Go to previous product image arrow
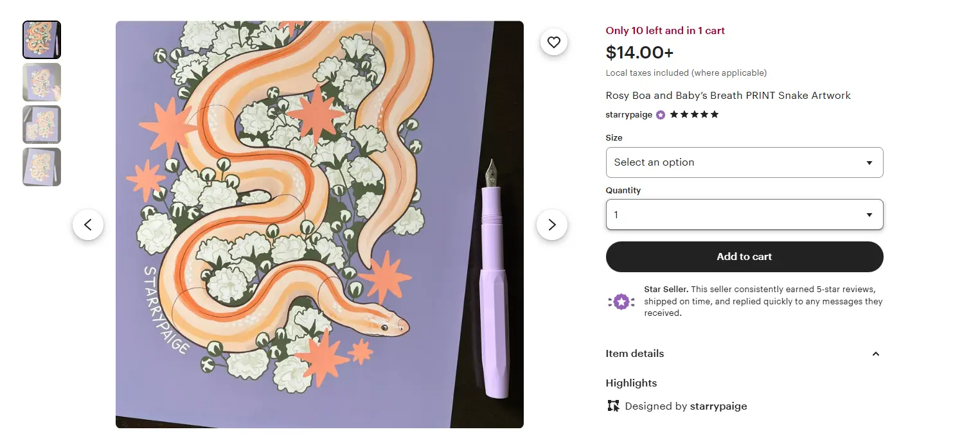This screenshot has height=434, width=980. point(88,225)
